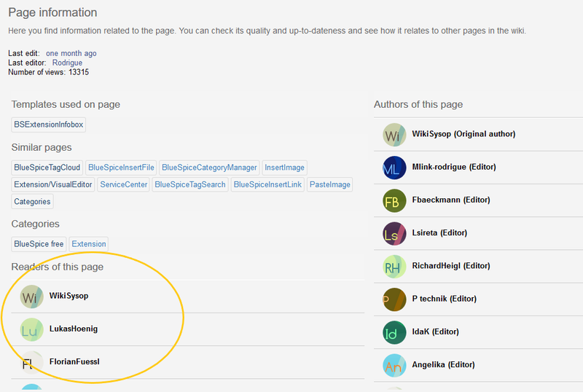Open similar page BlueSpiceInsertLink
This screenshot has width=583, height=392.
point(267,184)
